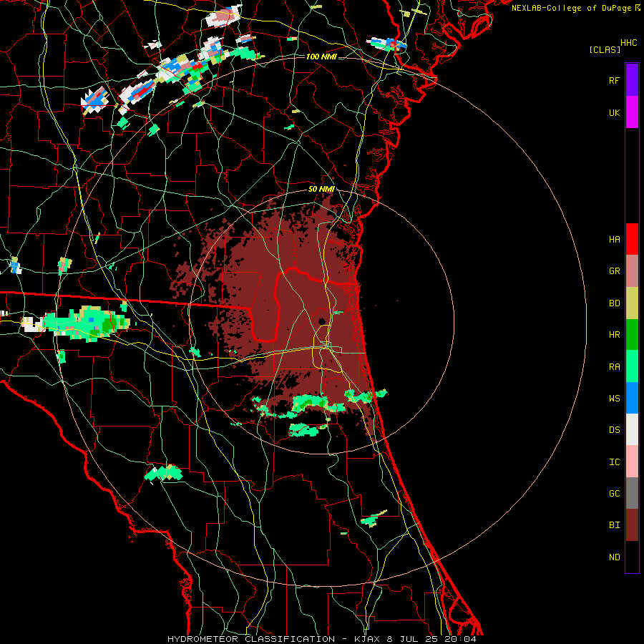The image size is (644, 644).
Task: Click the RF purple legend swatch
Action: coord(632,80)
